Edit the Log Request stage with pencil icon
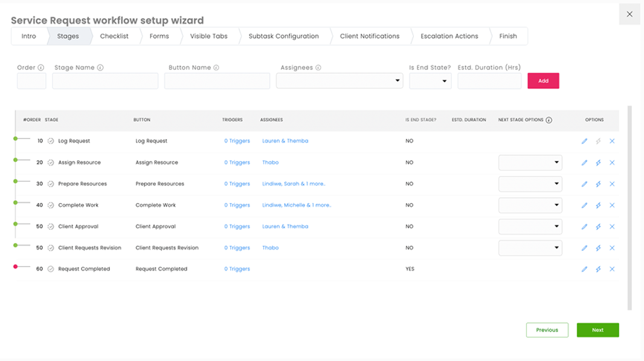This screenshot has height=361, width=644. pyautogui.click(x=584, y=141)
